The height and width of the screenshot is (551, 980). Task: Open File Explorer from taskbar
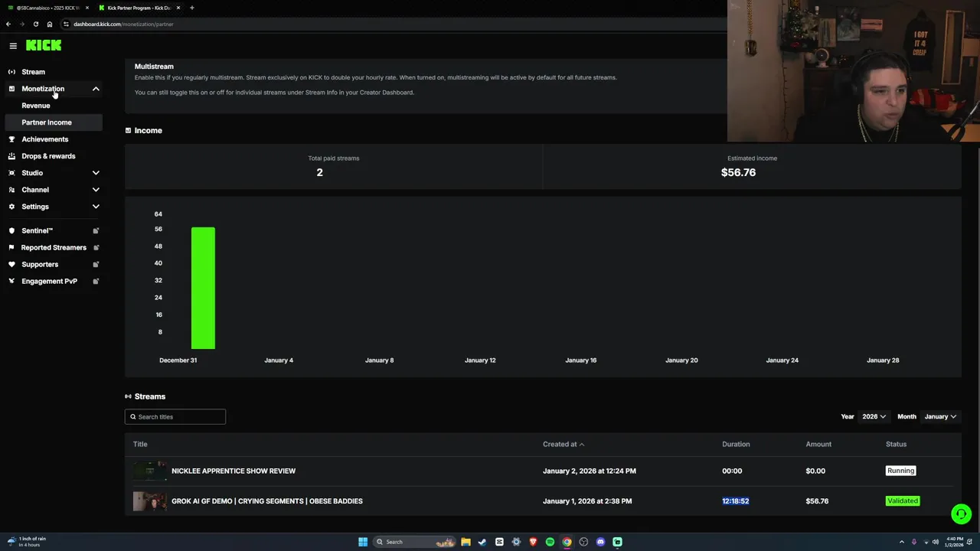(x=465, y=542)
